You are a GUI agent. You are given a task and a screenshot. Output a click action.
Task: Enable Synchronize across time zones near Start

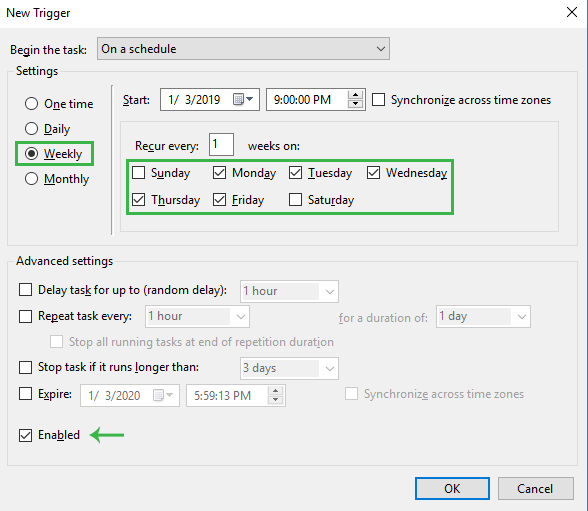pyautogui.click(x=378, y=100)
